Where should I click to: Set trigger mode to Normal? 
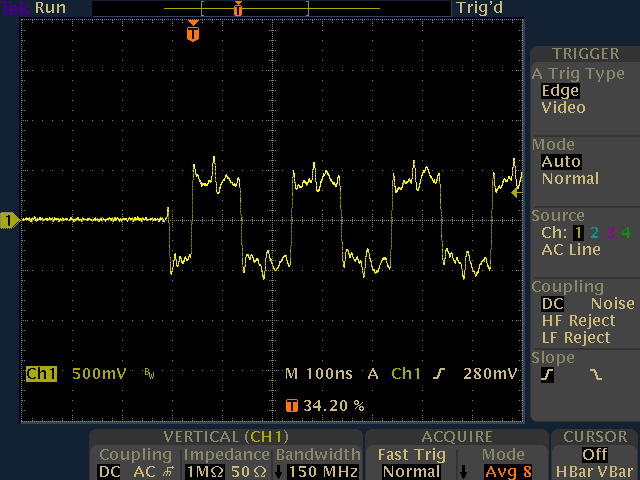pos(569,179)
